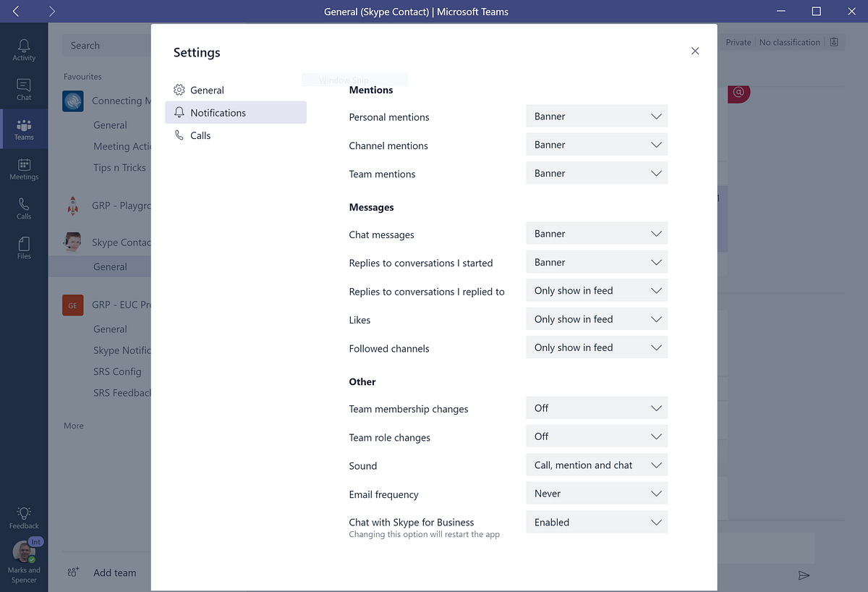Open the Meetings calendar icon

point(24,165)
